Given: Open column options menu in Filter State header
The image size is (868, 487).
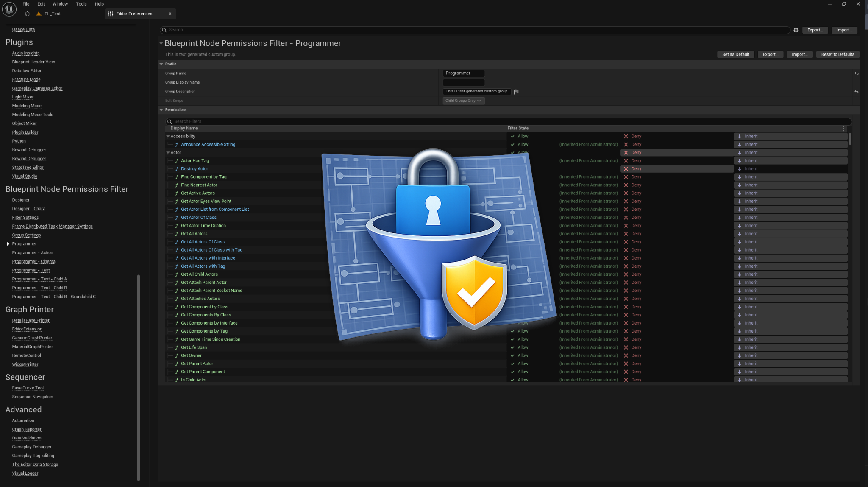Looking at the screenshot, I should pos(843,128).
